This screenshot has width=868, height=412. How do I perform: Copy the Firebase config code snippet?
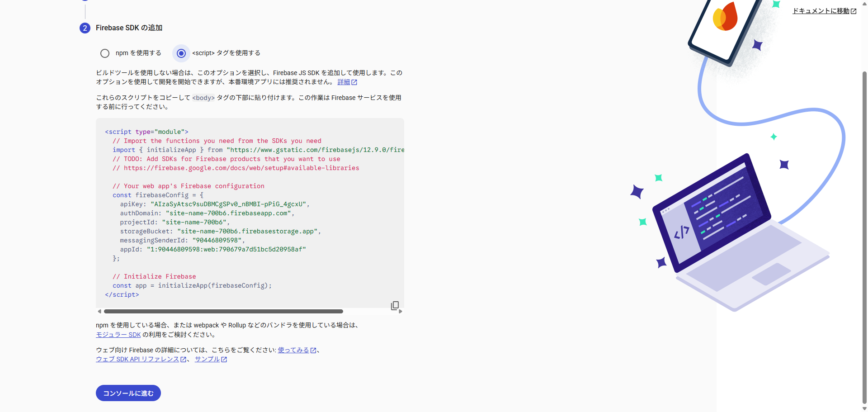click(x=395, y=306)
